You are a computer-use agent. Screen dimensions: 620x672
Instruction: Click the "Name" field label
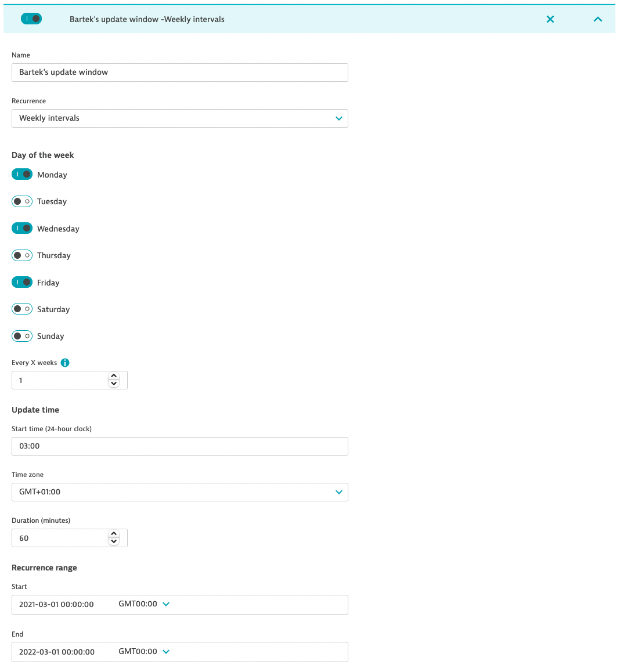coord(20,55)
